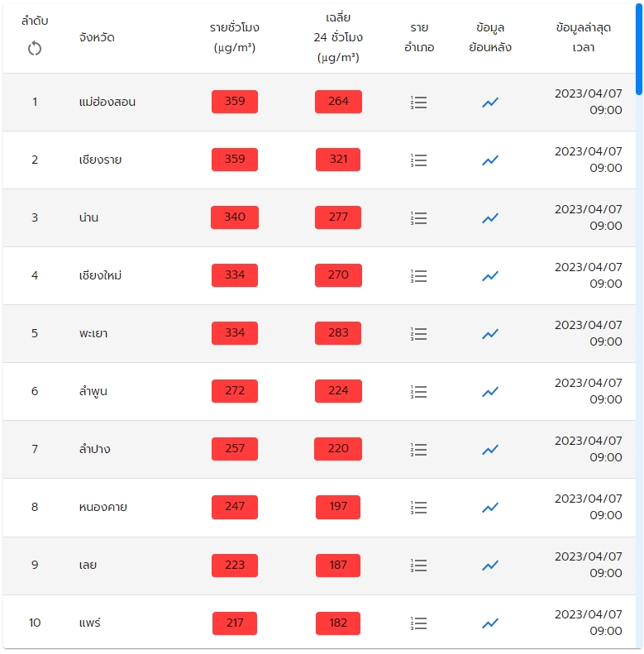Image resolution: width=644 pixels, height=654 pixels.
Task: Select province name ลำปาง
Action: 89,449
